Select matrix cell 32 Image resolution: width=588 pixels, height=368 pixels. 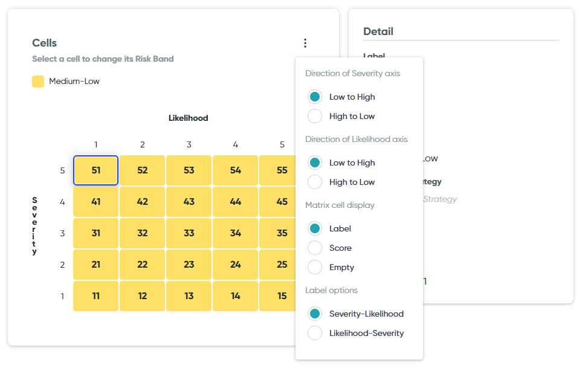pyautogui.click(x=142, y=233)
